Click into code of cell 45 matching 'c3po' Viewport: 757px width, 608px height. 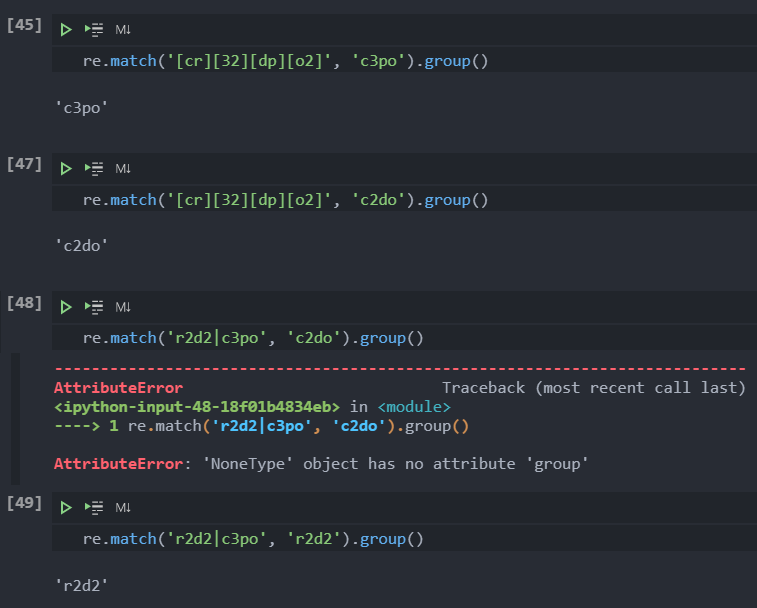point(285,61)
